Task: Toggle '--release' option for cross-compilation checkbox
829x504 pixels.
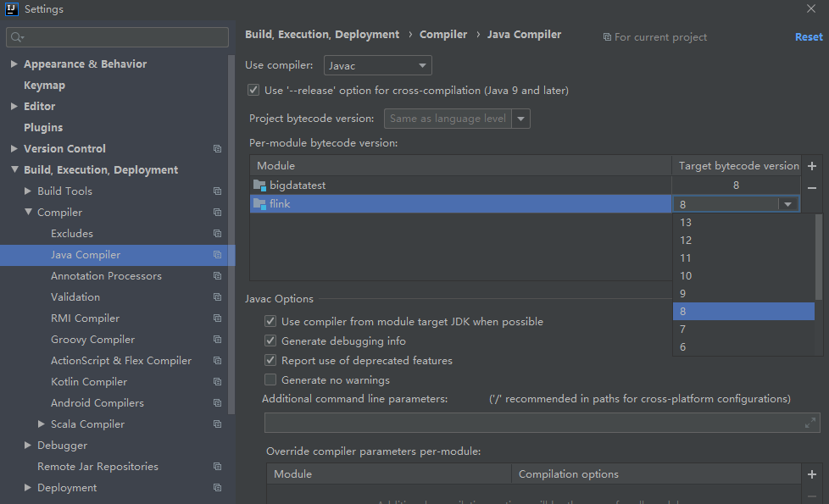Action: (x=253, y=90)
